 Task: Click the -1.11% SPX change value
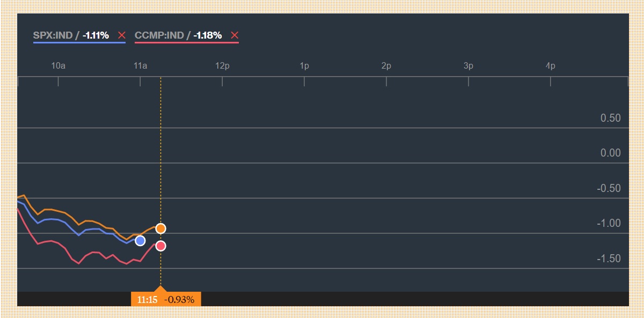[96, 35]
